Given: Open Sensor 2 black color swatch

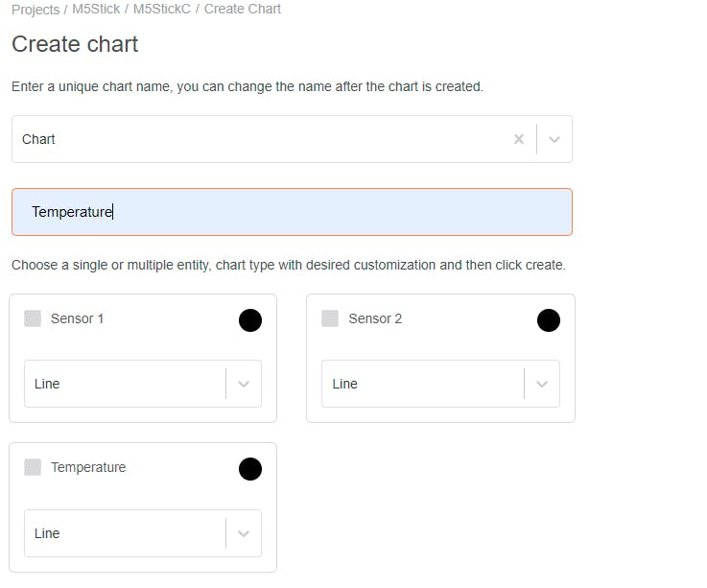Looking at the screenshot, I should [x=549, y=320].
